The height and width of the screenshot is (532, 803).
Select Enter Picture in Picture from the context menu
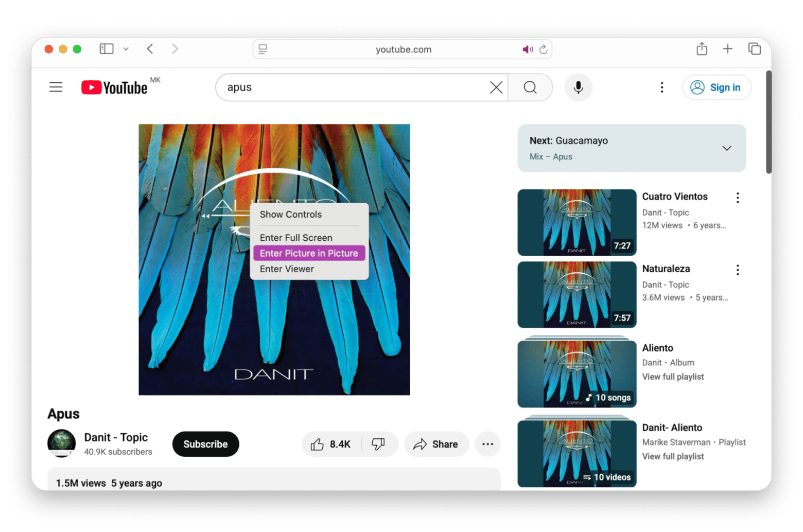(309, 253)
